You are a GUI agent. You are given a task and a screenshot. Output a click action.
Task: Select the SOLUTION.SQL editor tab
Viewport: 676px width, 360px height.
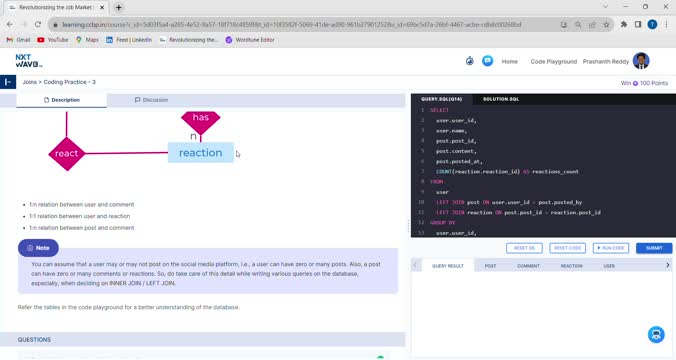(x=501, y=99)
